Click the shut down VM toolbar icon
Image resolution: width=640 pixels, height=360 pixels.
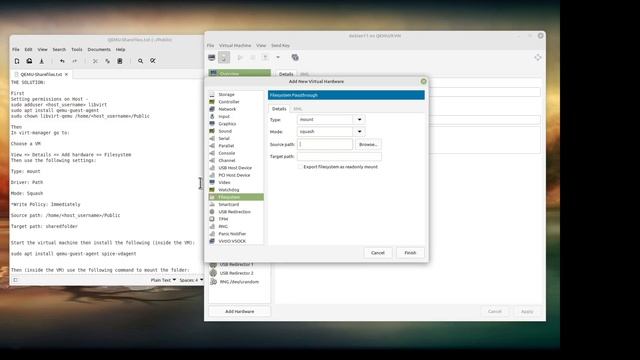265,58
